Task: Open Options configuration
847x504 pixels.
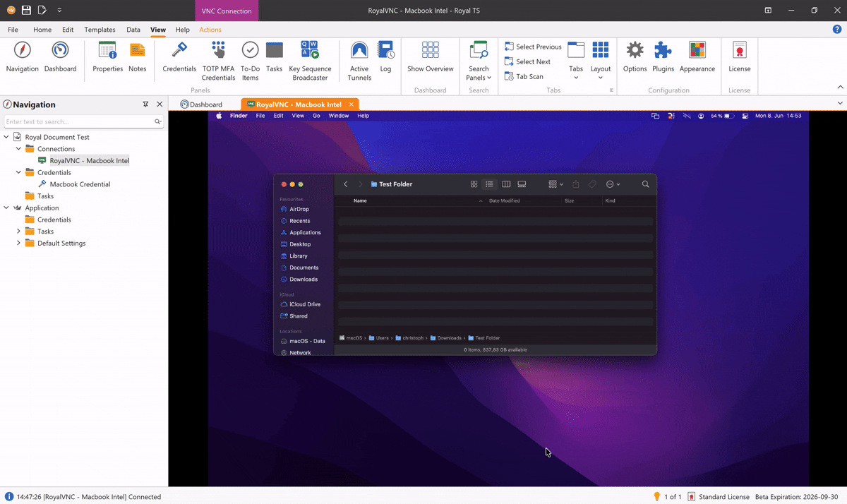Action: [x=635, y=57]
